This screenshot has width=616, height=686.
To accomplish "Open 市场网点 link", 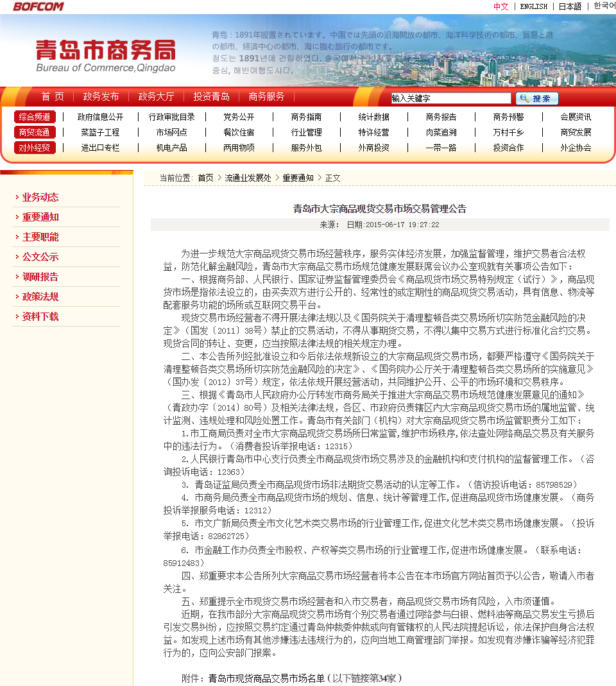I will coord(171,132).
